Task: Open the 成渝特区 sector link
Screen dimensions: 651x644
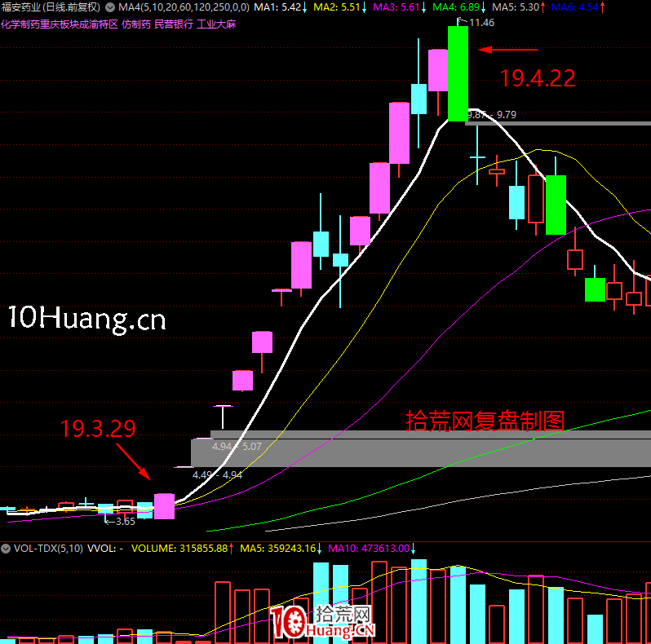Action: pyautogui.click(x=99, y=24)
